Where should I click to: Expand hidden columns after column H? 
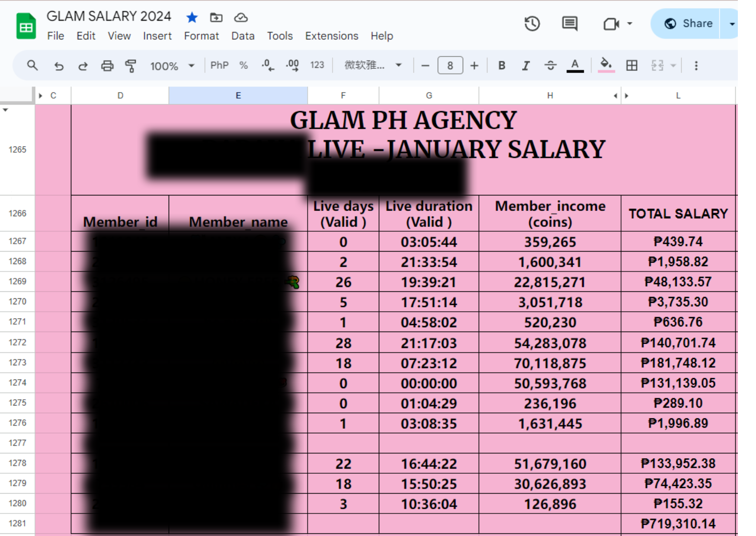pyautogui.click(x=615, y=96)
